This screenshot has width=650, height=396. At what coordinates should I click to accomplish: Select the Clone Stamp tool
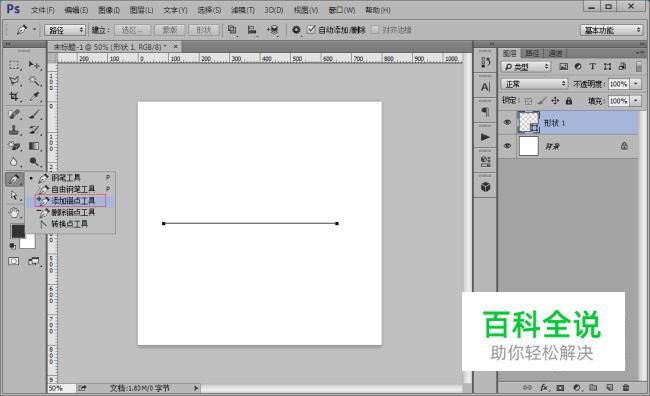tap(14, 130)
